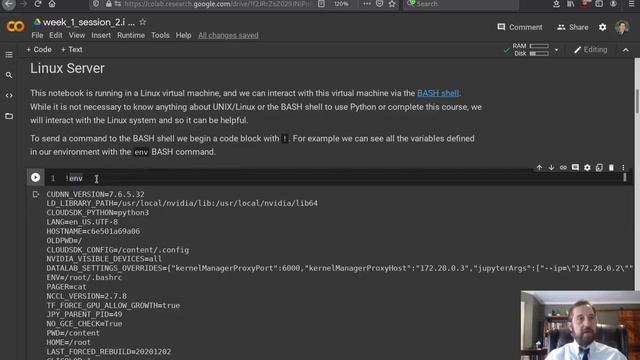Bookmark this page with star icon

[392, 4]
